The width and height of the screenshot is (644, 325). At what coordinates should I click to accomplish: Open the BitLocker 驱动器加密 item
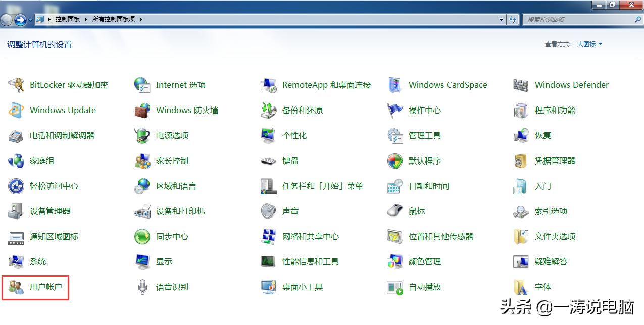point(69,85)
